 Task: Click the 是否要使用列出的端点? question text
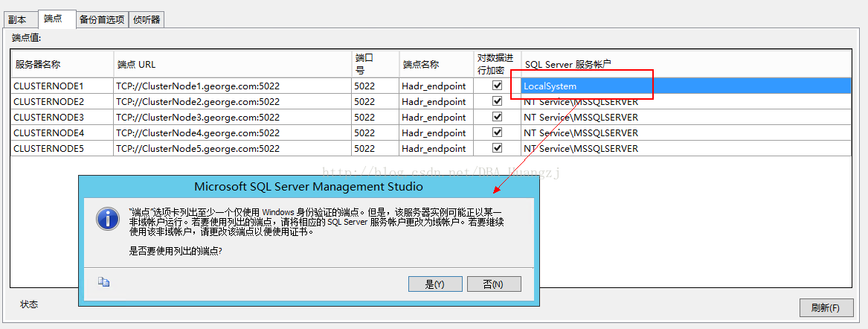(176, 250)
